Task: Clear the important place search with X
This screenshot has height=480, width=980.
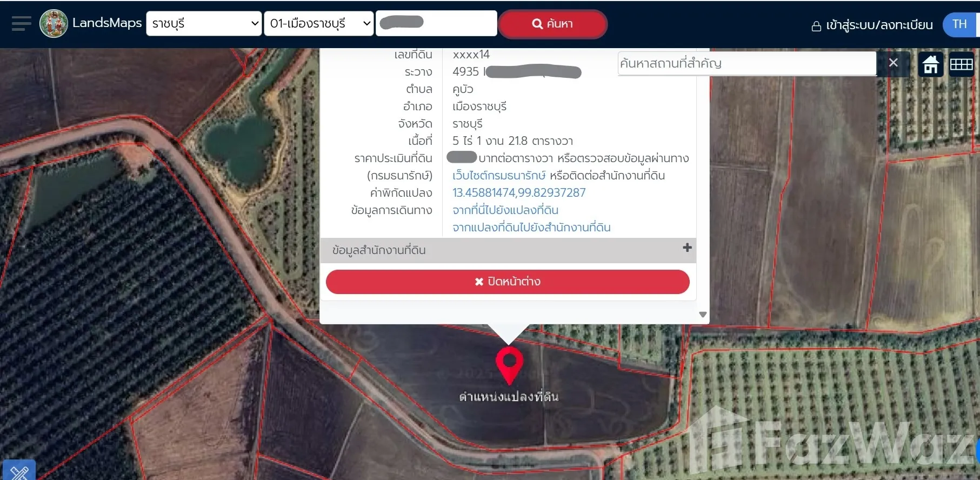Action: pyautogui.click(x=893, y=63)
